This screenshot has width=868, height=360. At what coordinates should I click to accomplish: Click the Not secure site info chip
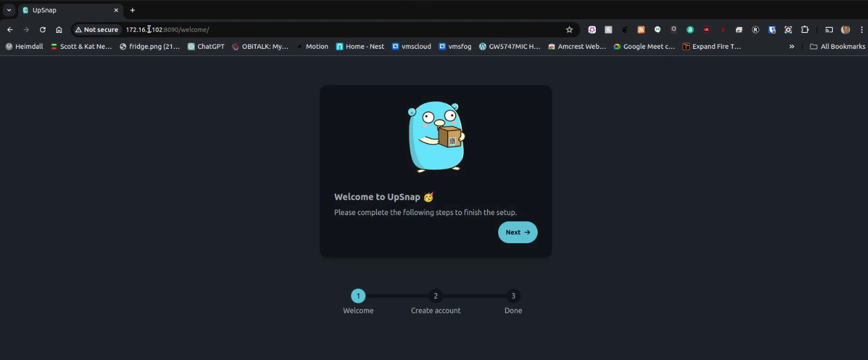(x=97, y=30)
